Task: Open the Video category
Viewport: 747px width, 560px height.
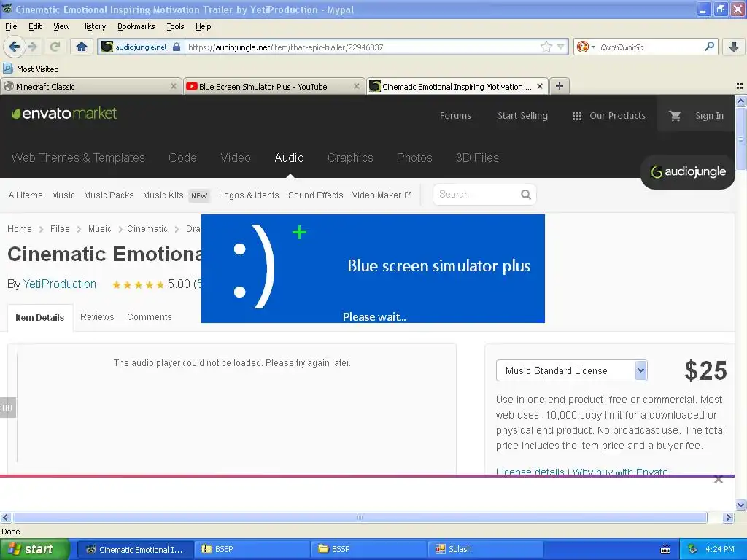Action: point(236,157)
